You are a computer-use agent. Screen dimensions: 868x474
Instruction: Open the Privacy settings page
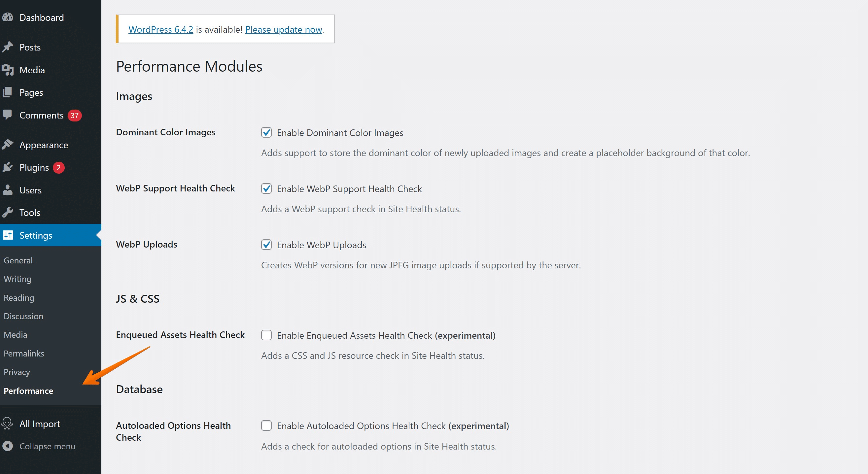(x=17, y=372)
